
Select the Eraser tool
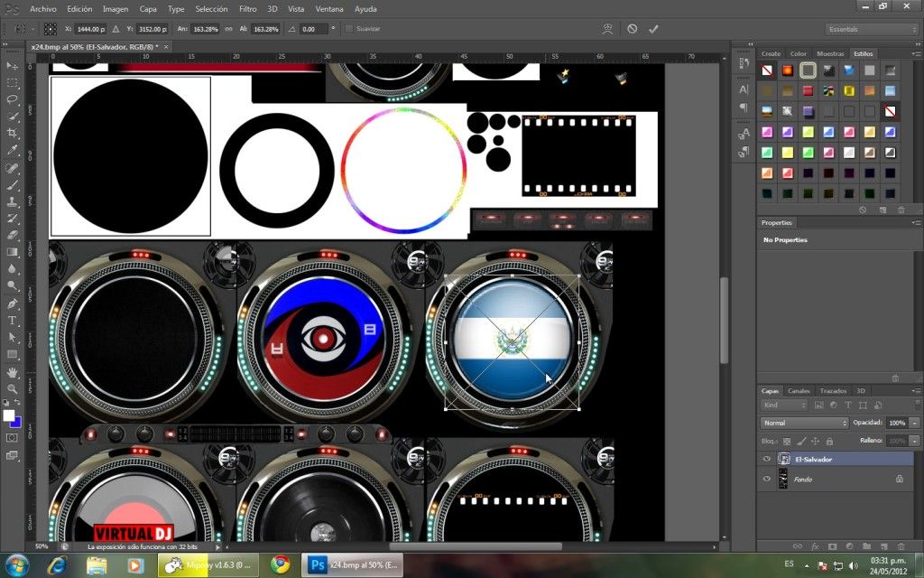[12, 235]
